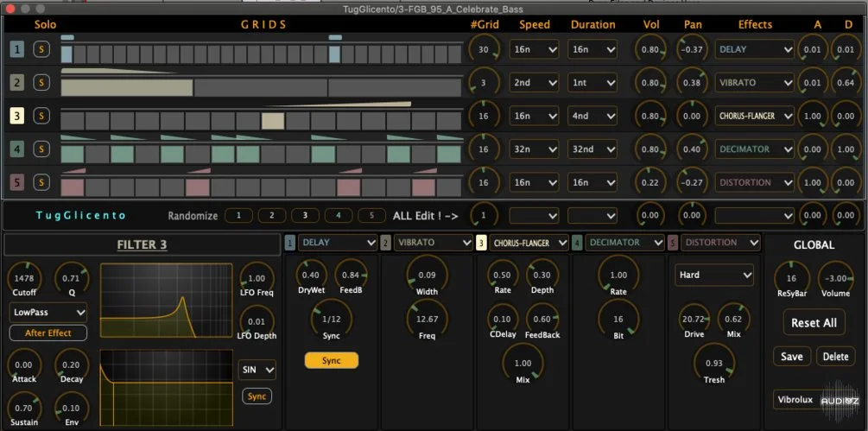Click the filter Q knob
The width and height of the screenshot is (868, 431).
tap(72, 278)
